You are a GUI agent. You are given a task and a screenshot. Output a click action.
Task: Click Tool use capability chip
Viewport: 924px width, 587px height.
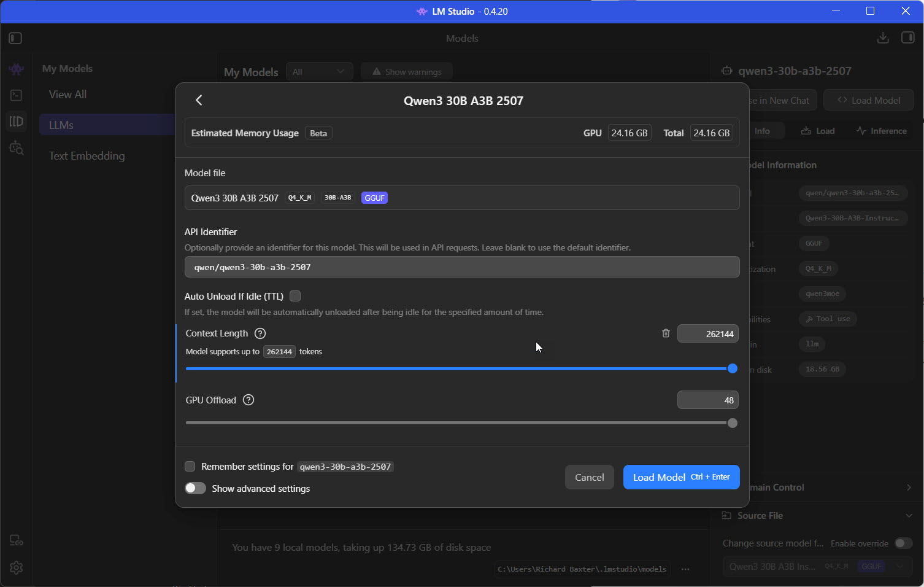click(x=828, y=319)
